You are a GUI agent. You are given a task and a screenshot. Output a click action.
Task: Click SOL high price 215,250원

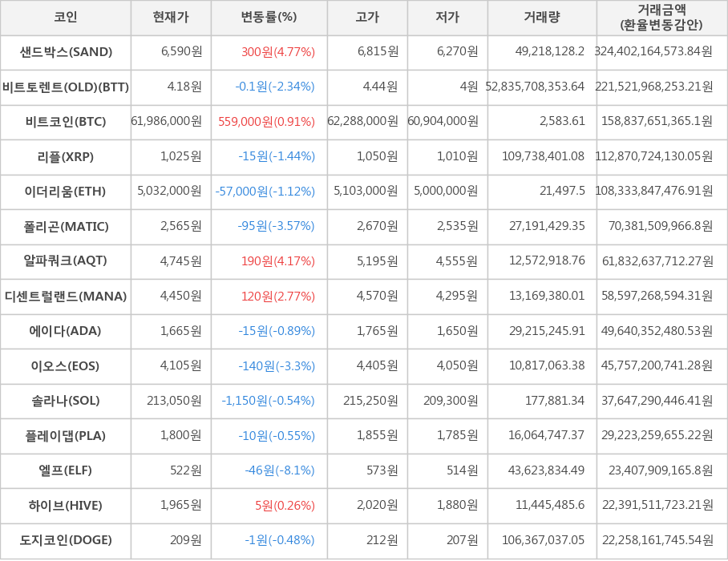tap(371, 400)
